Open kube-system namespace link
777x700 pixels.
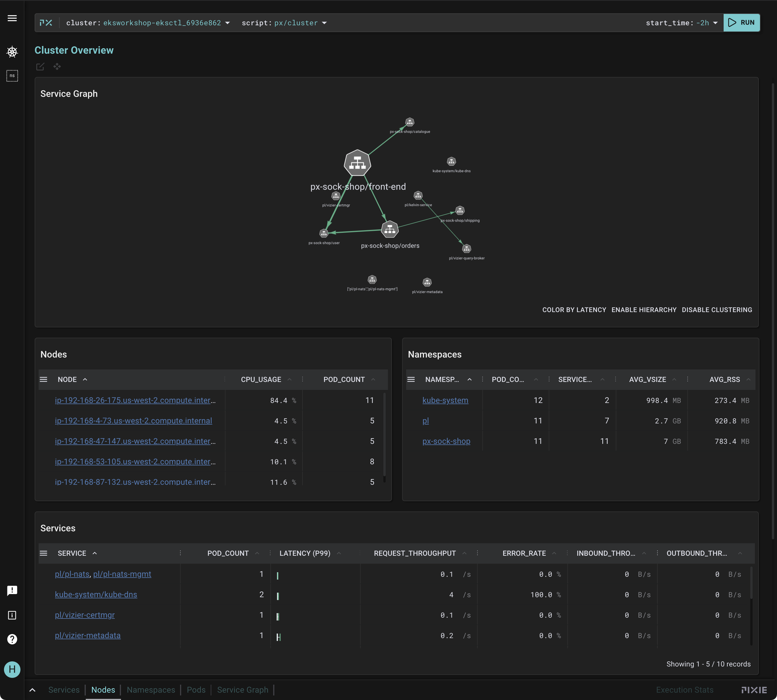[x=445, y=400]
